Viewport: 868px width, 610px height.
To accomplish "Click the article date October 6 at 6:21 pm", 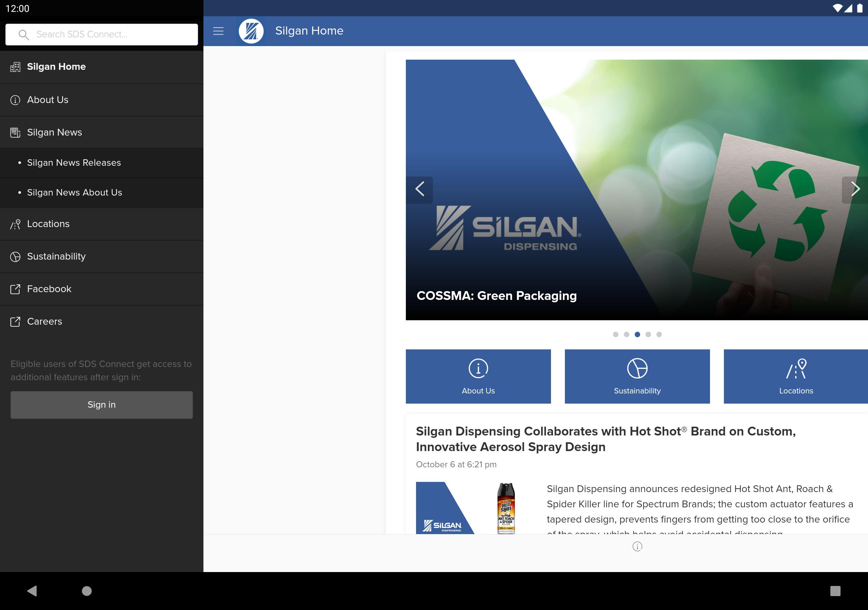I will 456,465.
